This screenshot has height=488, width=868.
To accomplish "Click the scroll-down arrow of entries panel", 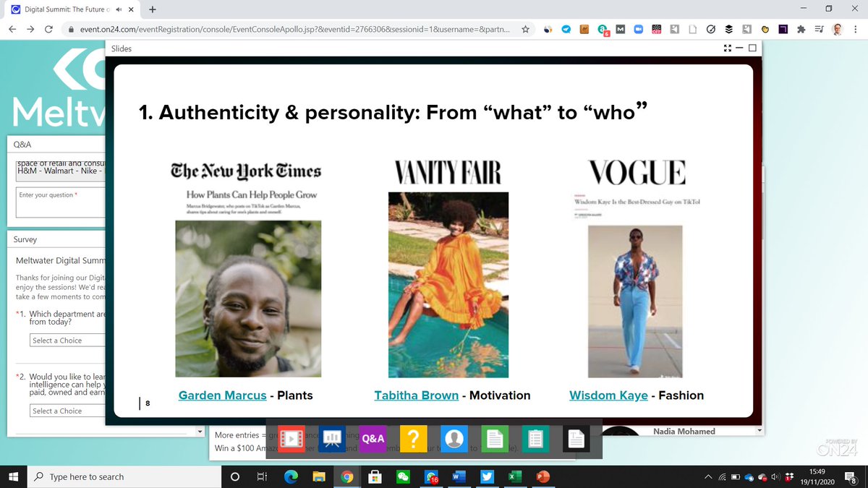I will (x=200, y=432).
